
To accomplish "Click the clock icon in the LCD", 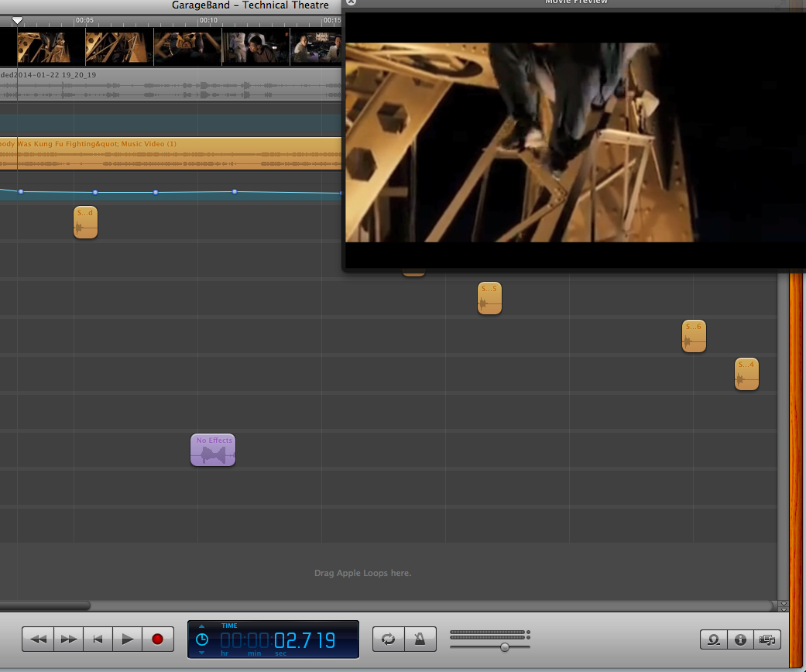I will click(x=202, y=639).
